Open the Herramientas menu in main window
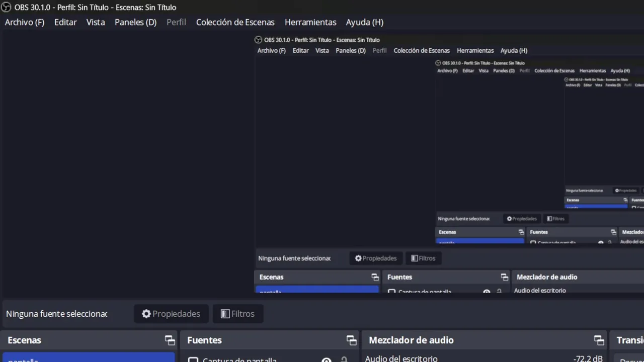The width and height of the screenshot is (644, 362). (310, 22)
